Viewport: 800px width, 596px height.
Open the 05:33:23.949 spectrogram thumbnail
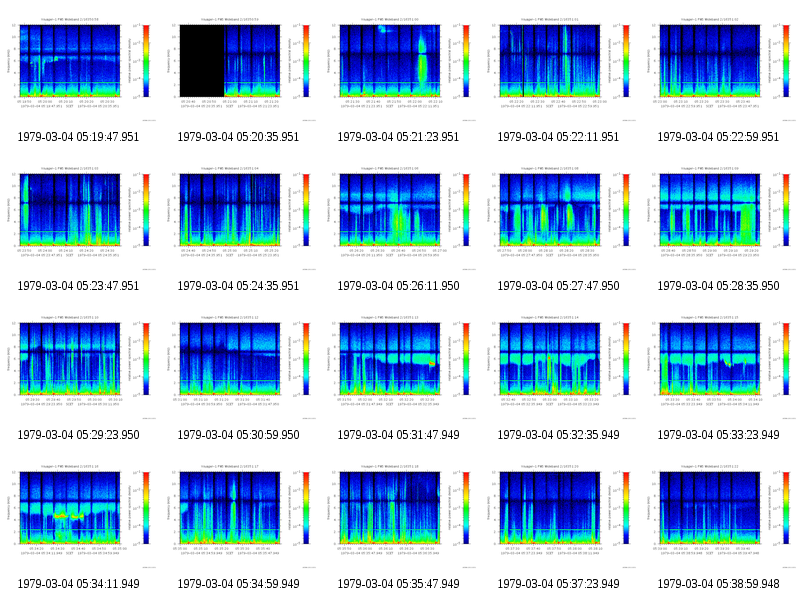coord(718,367)
